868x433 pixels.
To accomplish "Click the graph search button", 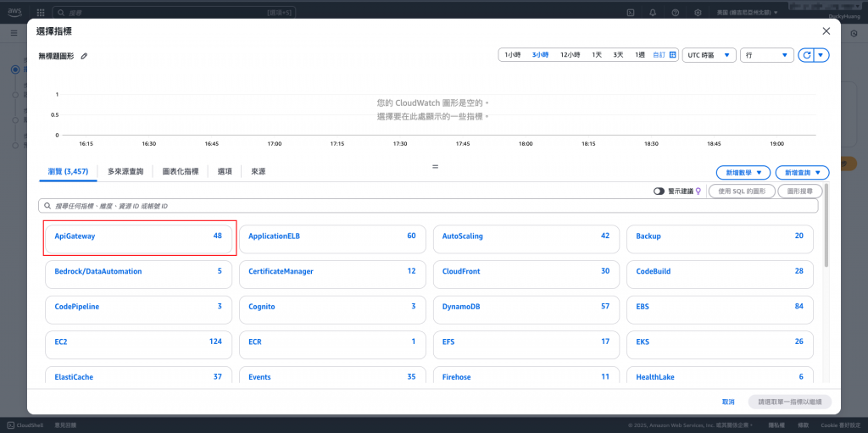I will click(799, 191).
